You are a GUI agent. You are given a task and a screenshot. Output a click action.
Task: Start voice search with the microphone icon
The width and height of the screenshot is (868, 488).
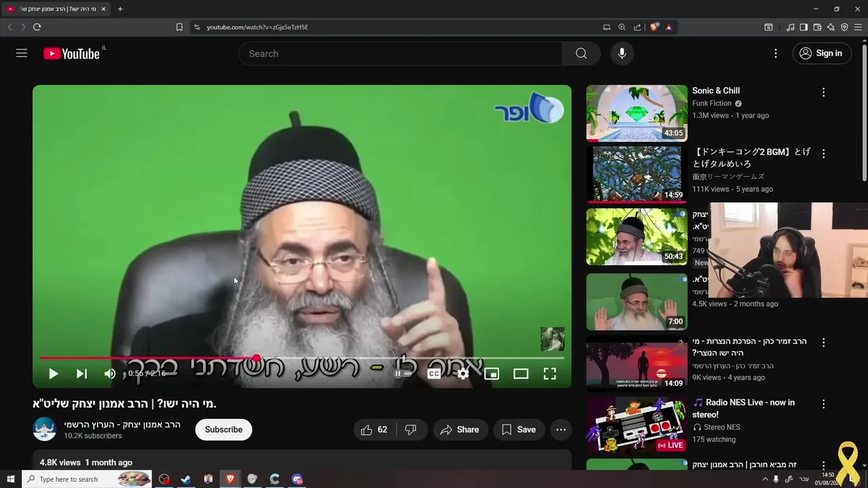tap(622, 54)
